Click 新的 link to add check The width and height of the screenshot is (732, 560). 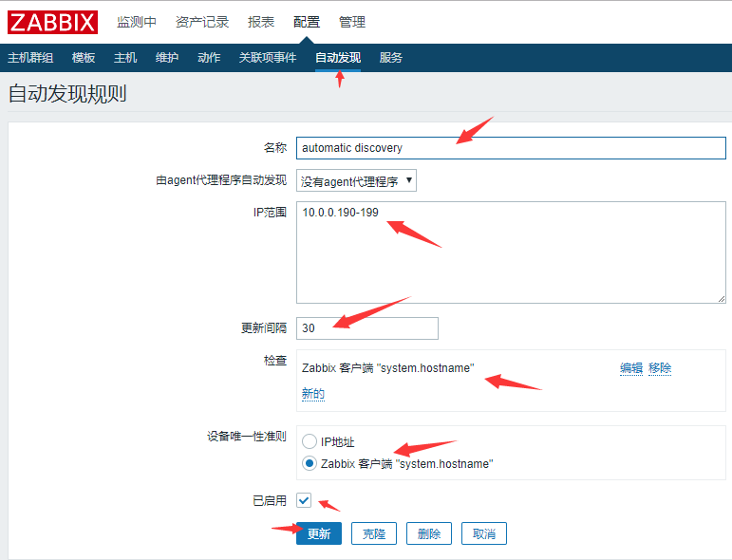tap(312, 394)
